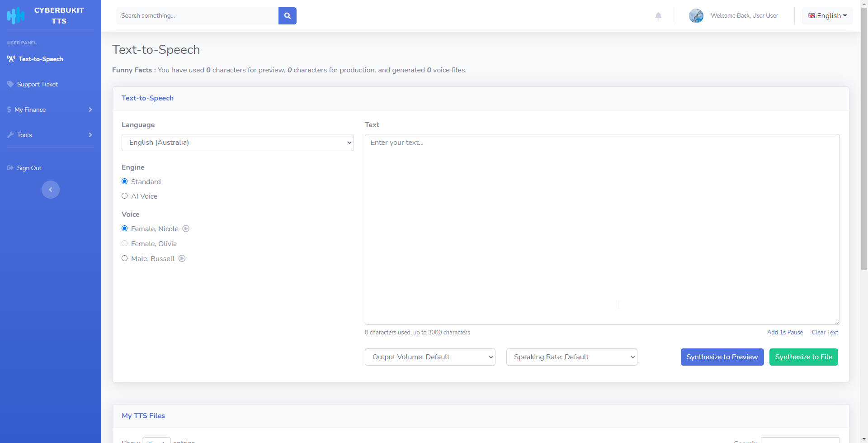
Task: Click the Synthesize to File button
Action: click(x=803, y=357)
